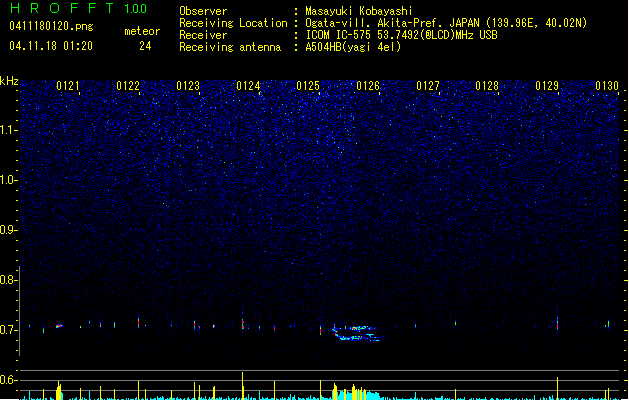Click the tallest yellow power bar at 0124
Image resolution: width=629 pixels, height=400 pixels.
pos(242,386)
